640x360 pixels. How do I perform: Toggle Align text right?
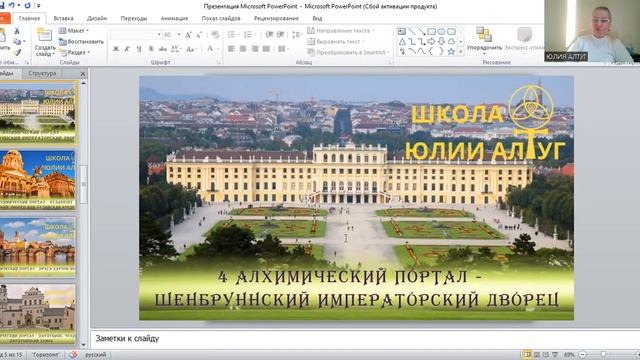click(x=255, y=49)
